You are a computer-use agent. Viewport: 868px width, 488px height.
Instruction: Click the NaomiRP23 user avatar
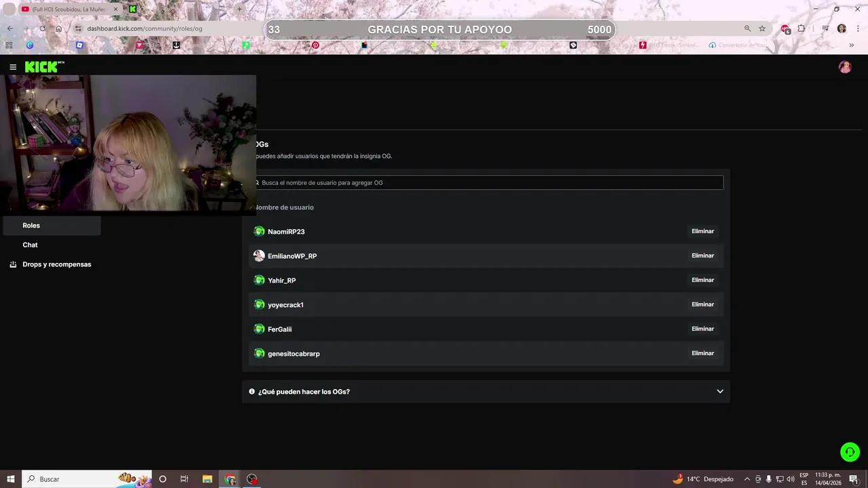259,232
